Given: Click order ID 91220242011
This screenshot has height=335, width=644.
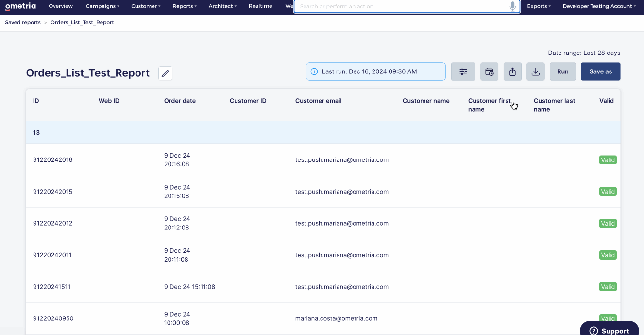Looking at the screenshot, I should click(52, 255).
